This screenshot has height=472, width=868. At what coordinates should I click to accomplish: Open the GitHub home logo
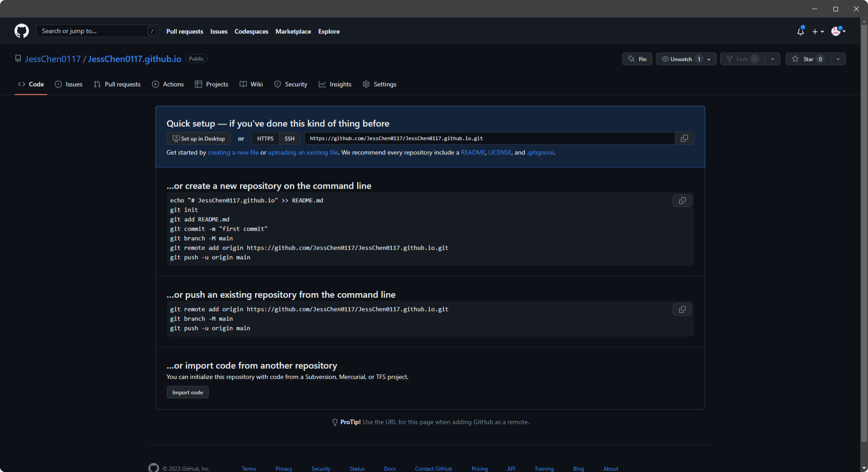pos(22,31)
